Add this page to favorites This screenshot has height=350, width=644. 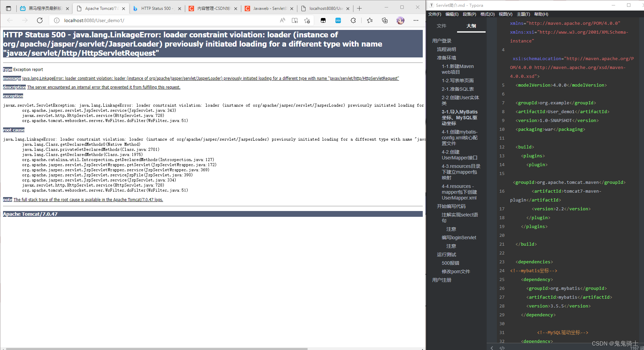tap(307, 20)
